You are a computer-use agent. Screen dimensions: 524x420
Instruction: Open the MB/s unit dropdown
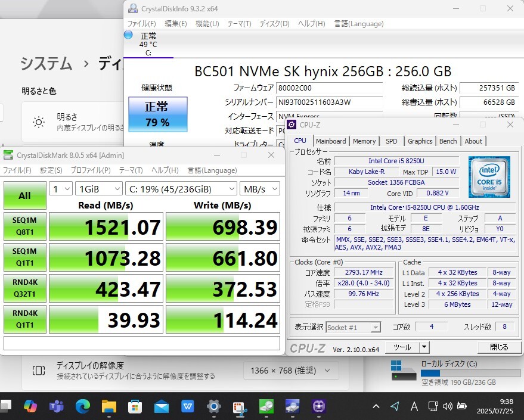[x=260, y=189]
